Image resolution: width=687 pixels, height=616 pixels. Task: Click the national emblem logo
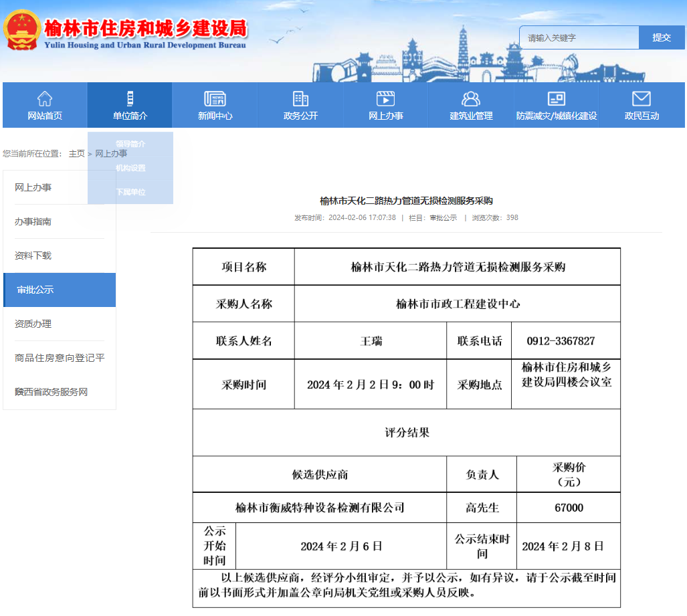pos(22,30)
